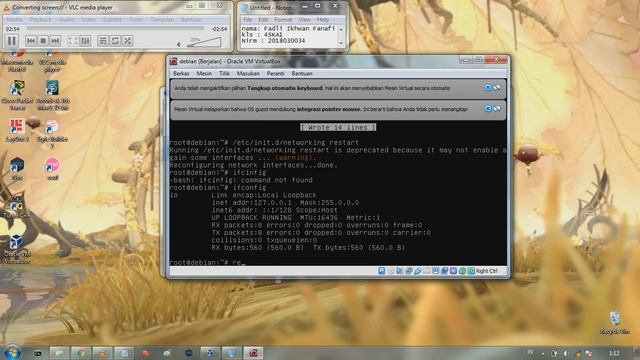
Task: Pause playback in VLC media player
Action: pos(11,40)
